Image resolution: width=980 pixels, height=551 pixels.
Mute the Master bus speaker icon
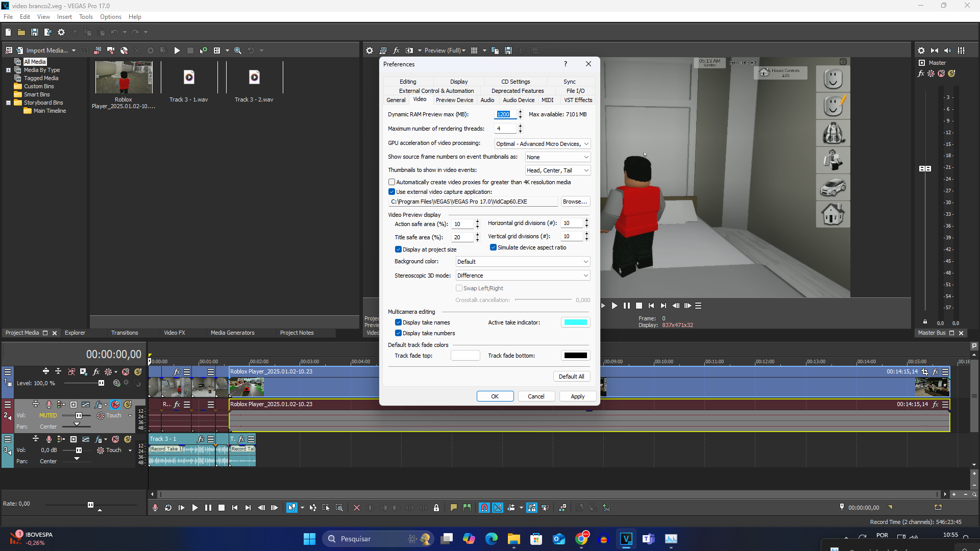pyautogui.click(x=948, y=51)
